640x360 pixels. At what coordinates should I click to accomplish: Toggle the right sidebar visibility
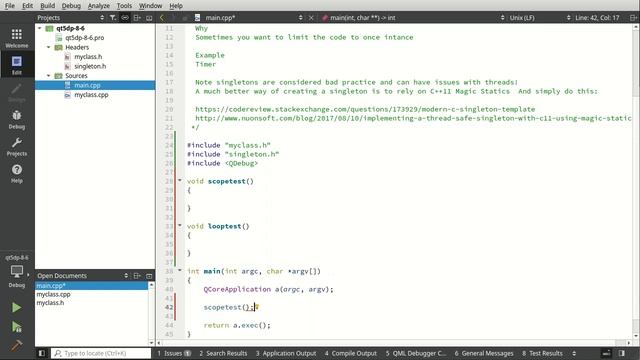(x=622, y=353)
